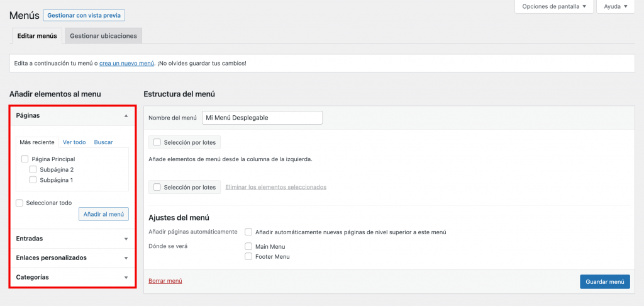The height and width of the screenshot is (306, 644).
Task: Click the Nombre del menú text field
Action: (262, 118)
